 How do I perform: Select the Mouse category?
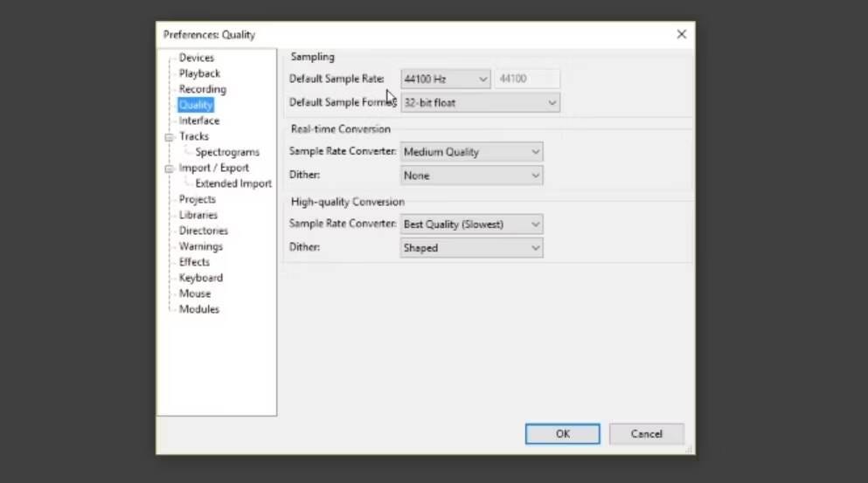tap(194, 293)
